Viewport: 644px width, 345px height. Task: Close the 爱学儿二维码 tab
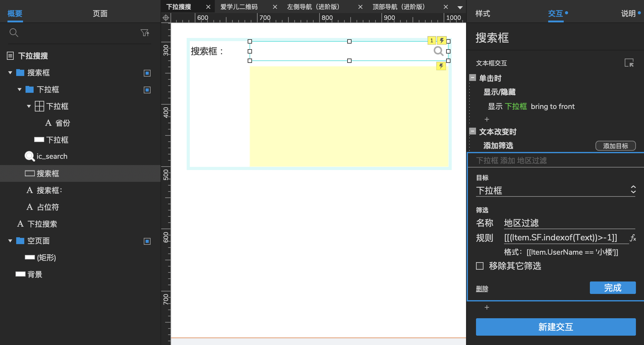[275, 7]
